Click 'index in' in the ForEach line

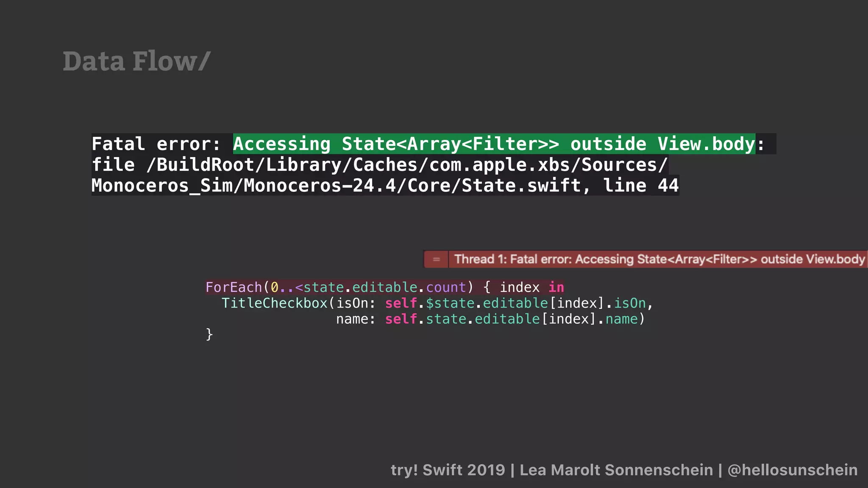click(532, 287)
